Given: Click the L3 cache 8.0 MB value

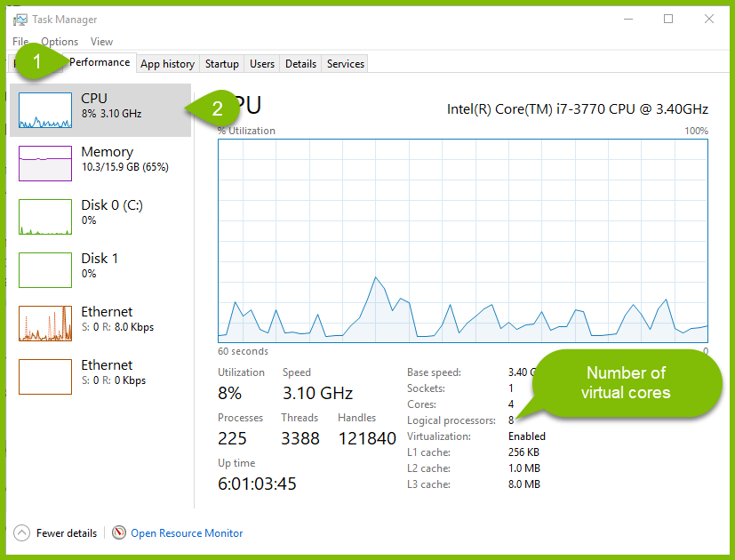Looking at the screenshot, I should tap(524, 484).
